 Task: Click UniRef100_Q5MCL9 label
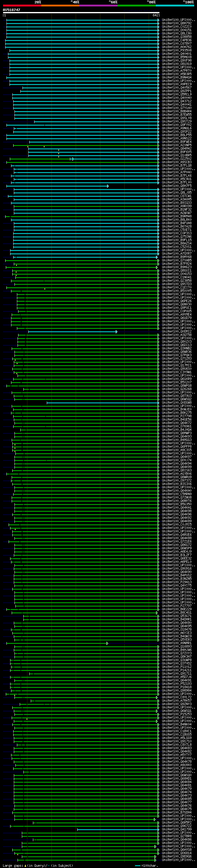click(x=177, y=94)
